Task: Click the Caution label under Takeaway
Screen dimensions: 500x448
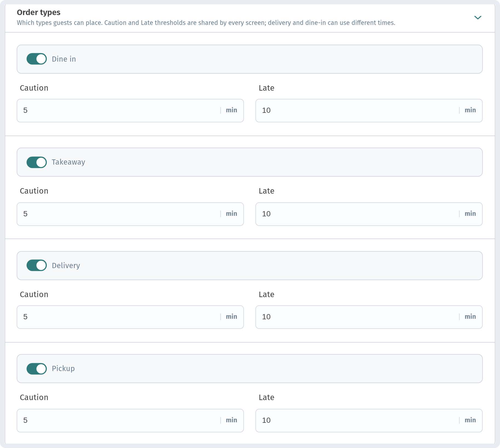Action: pos(34,191)
